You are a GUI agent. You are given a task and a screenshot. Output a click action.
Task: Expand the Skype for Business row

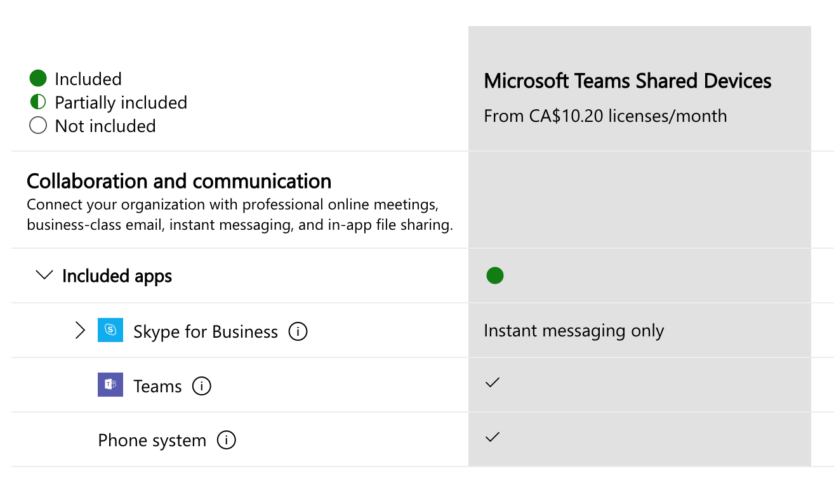point(80,331)
